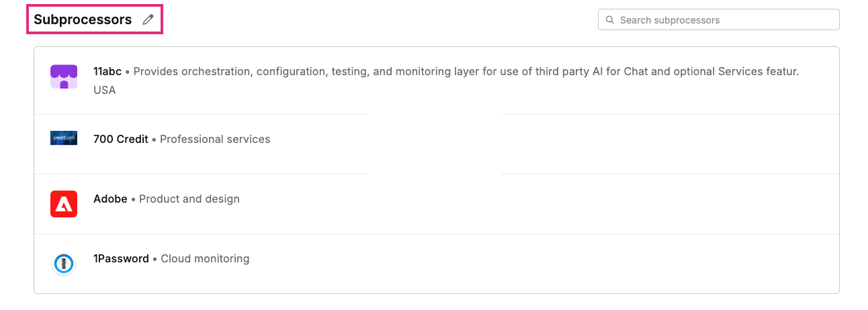Open the 1Password subprocessor name
868x310 pixels.
121,258
